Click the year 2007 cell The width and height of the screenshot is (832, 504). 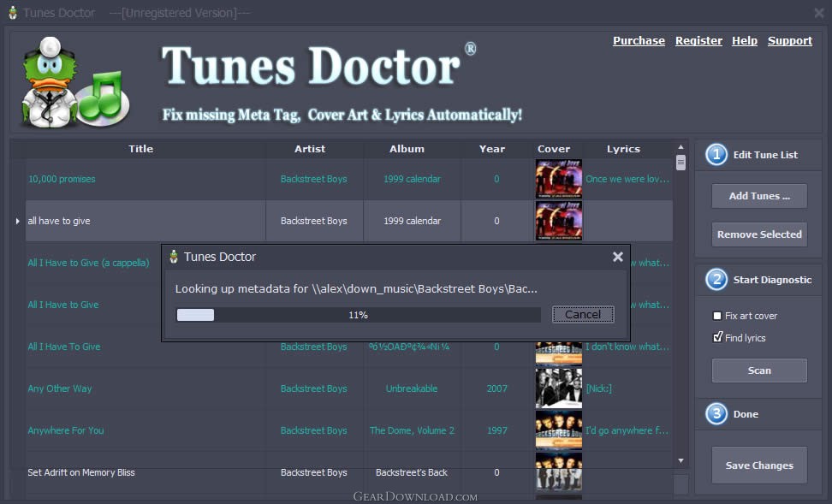point(496,388)
